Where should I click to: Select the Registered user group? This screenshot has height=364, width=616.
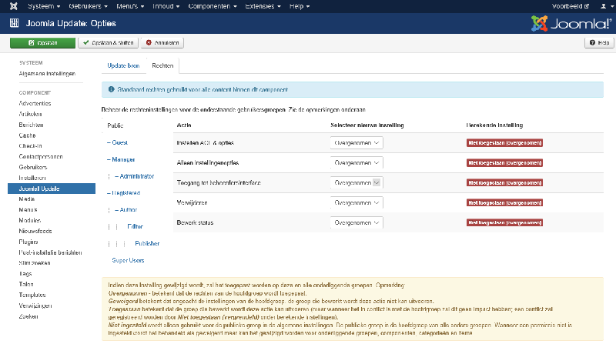(123, 193)
